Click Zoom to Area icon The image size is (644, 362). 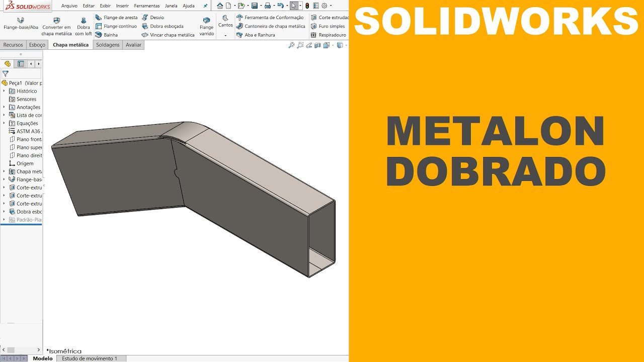coord(300,45)
